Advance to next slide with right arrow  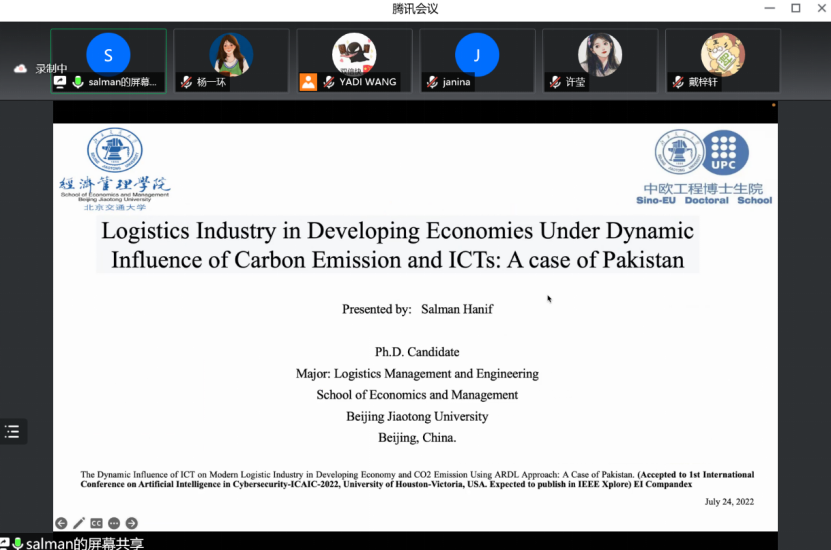(131, 524)
